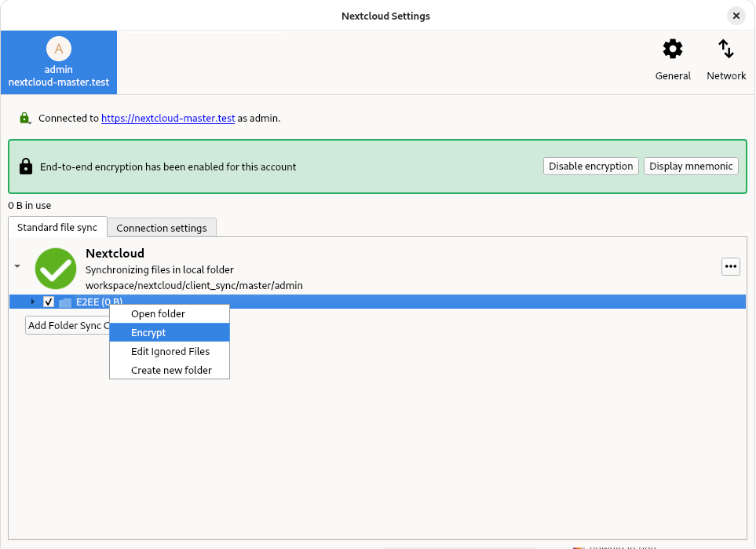The height and width of the screenshot is (549, 756).
Task: Select the Standard file sync tab
Action: click(x=57, y=227)
